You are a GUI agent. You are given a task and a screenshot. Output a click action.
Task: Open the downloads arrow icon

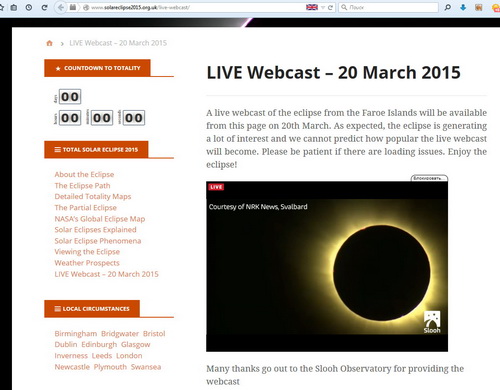[463, 7]
